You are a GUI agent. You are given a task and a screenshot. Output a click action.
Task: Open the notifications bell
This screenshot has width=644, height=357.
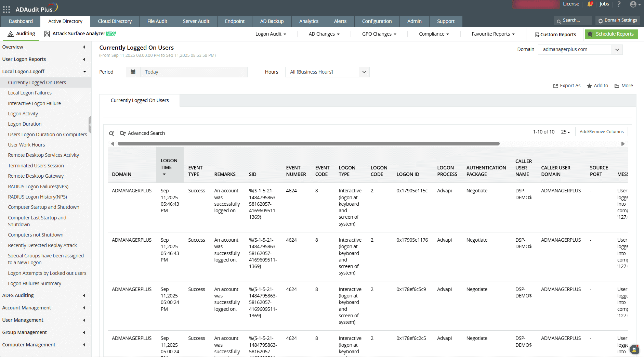590,4
